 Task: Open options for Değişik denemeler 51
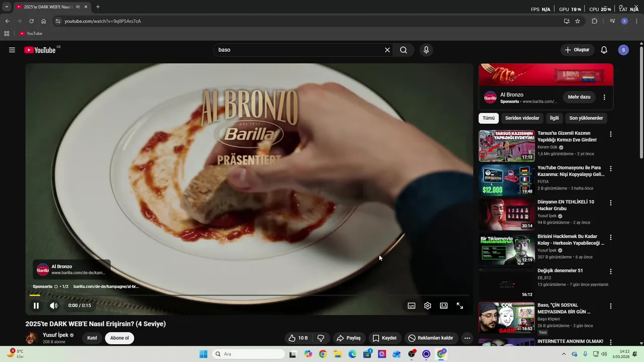[611, 271]
